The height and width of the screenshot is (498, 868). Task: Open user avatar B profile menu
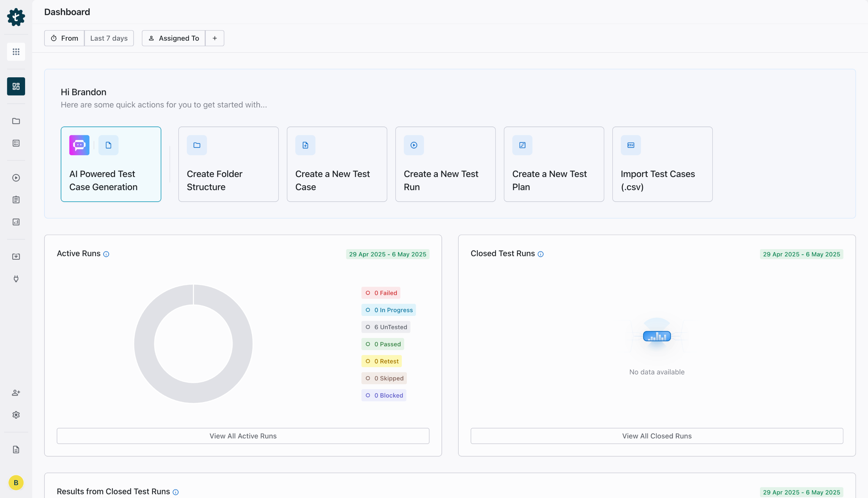[16, 483]
